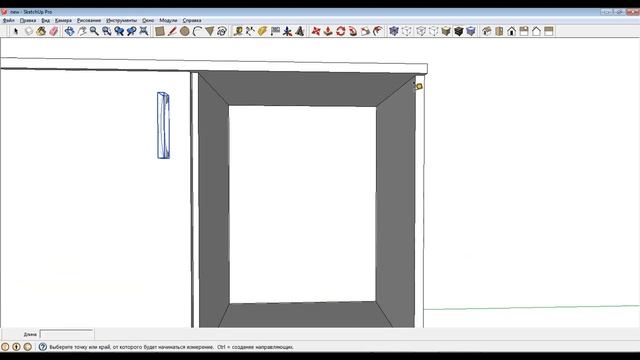Click the Длина measurements input box
640x360 pixels.
point(67,334)
